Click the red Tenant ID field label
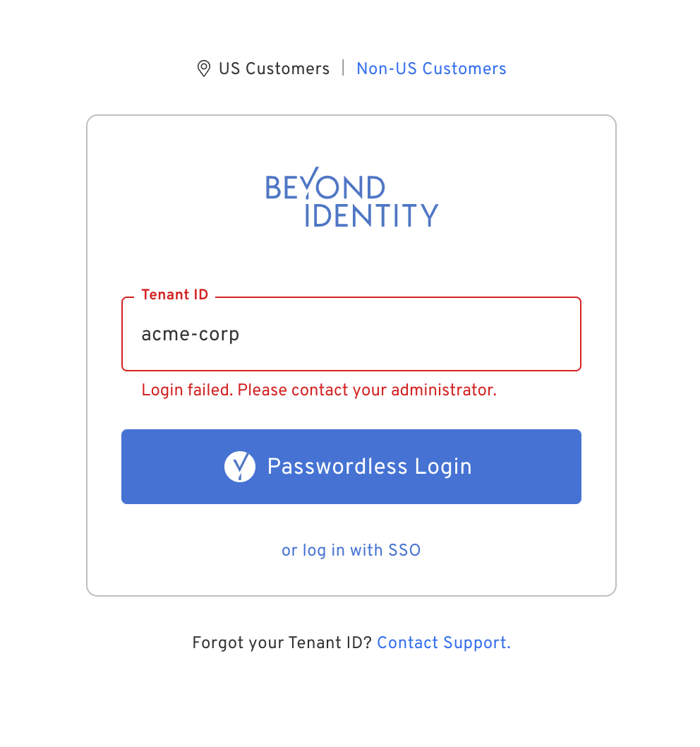The width and height of the screenshot is (700, 747). tap(175, 295)
